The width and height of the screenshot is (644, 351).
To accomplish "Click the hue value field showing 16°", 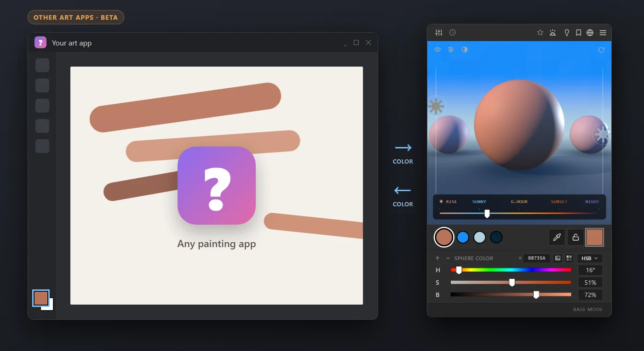I will (590, 270).
